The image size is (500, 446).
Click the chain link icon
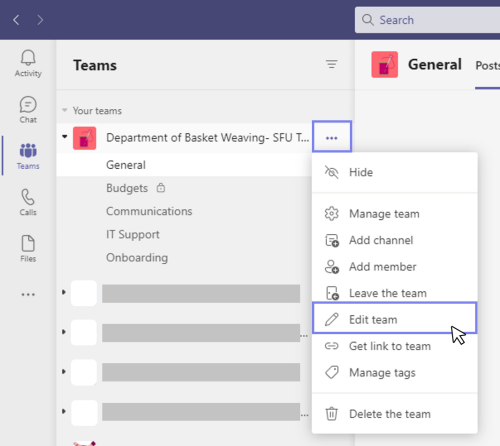(332, 346)
